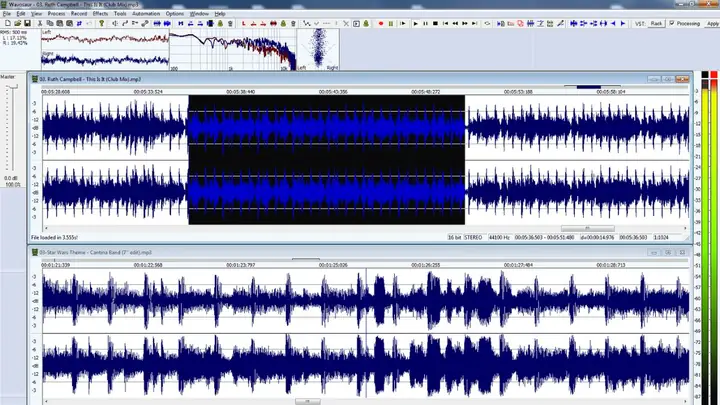Click the horizontal scrollbar of Ruth Campbell track
The height and width of the screenshot is (405, 720).
point(365,228)
